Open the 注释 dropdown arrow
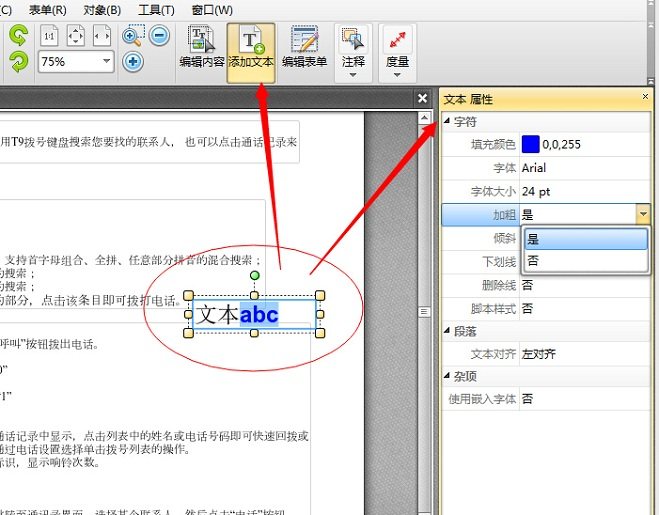 pyautogui.click(x=353, y=75)
